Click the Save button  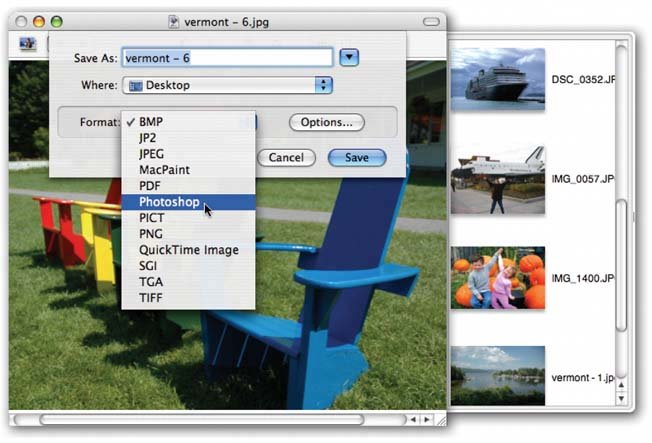coord(357,158)
